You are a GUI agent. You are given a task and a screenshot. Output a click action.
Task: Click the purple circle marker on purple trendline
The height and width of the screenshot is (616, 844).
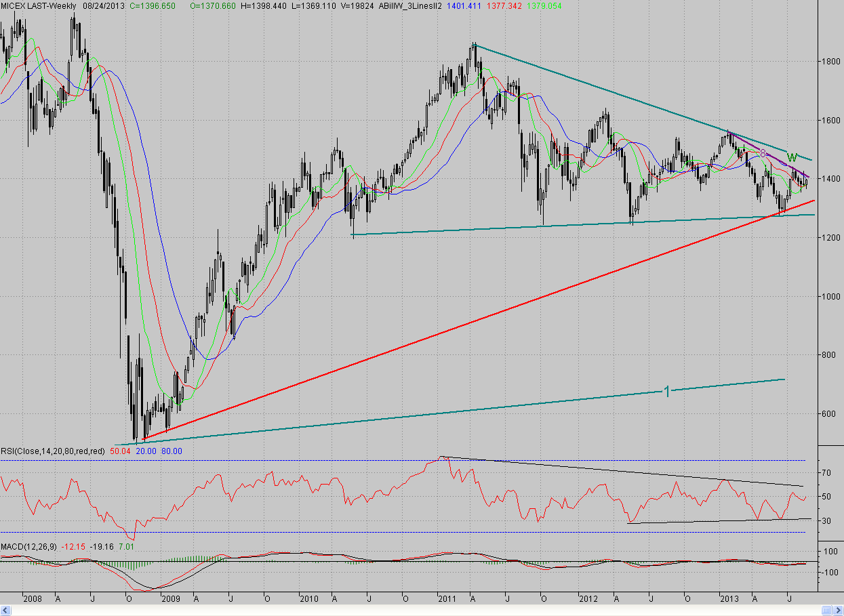pyautogui.click(x=763, y=154)
